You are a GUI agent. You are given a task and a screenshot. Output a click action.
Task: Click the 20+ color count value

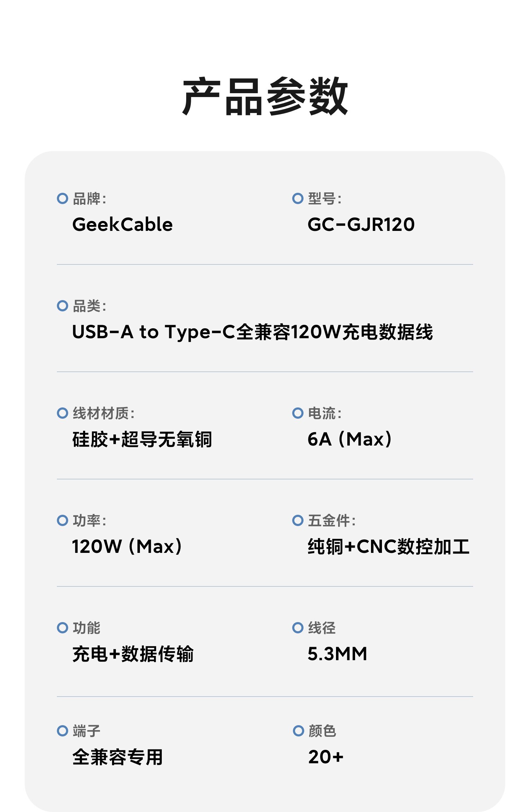[x=326, y=757]
